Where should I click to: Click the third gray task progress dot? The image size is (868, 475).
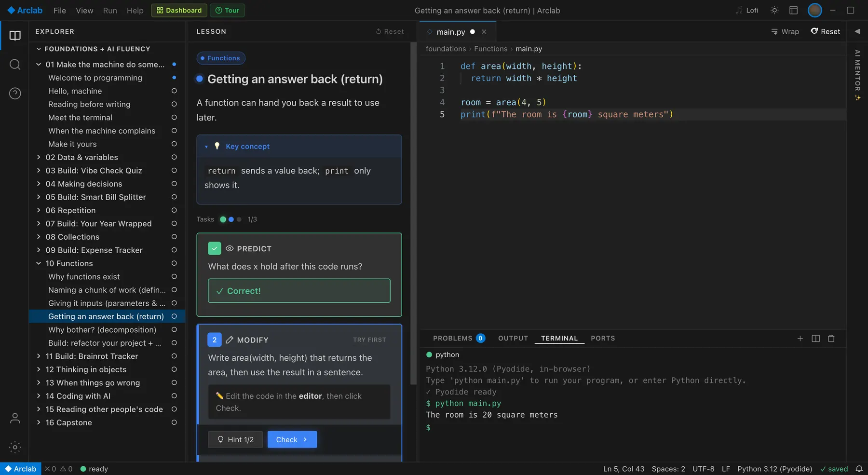[x=239, y=219]
